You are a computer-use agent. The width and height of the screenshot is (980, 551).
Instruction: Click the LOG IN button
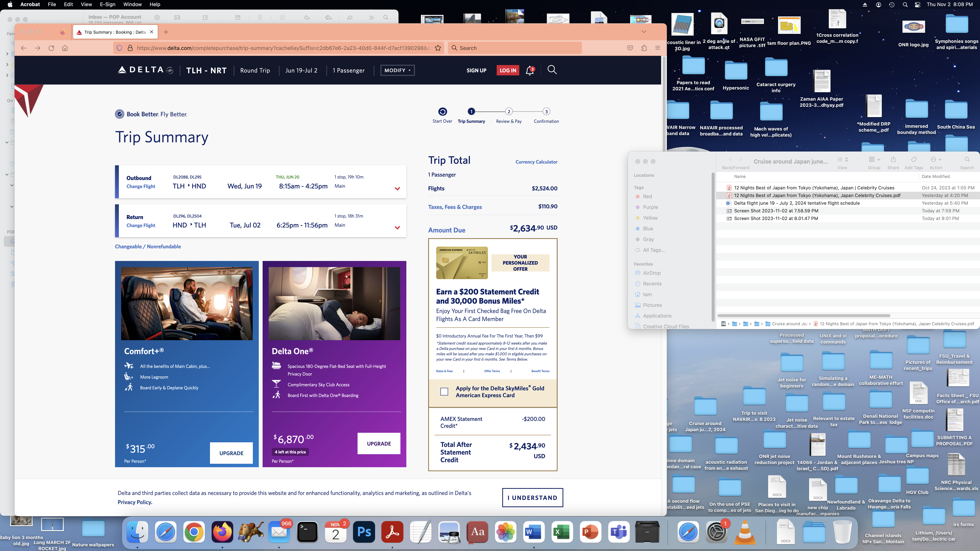tap(508, 70)
